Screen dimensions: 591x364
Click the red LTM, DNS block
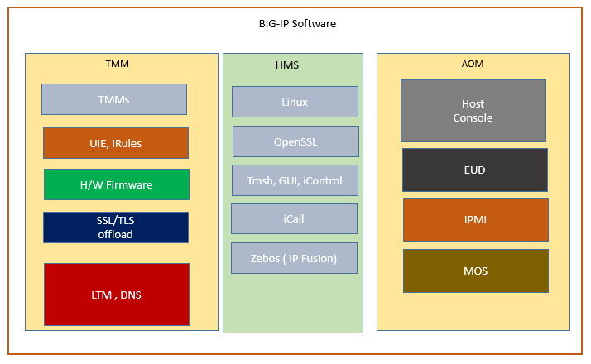tap(117, 295)
